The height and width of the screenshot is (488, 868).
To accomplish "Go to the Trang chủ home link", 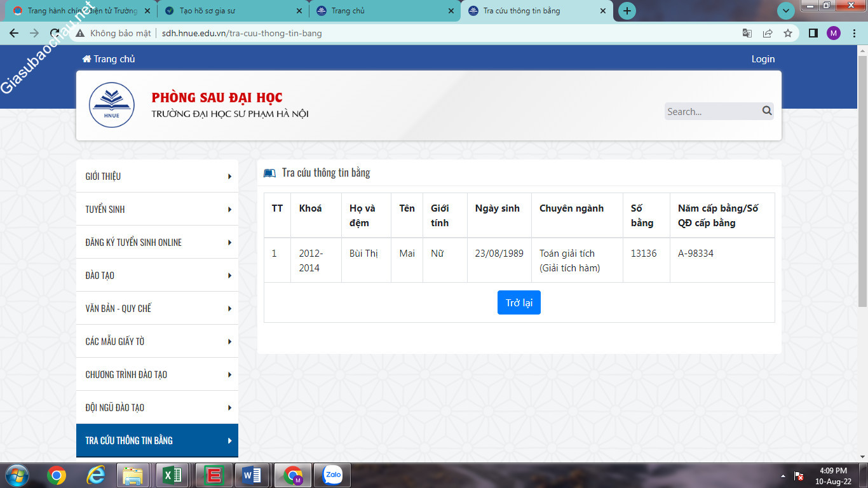I will pyautogui.click(x=109, y=58).
